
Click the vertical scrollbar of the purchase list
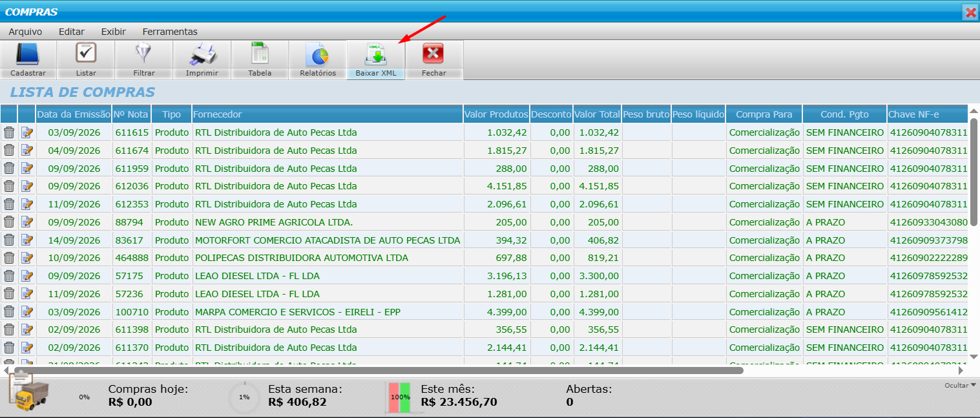[x=974, y=172]
